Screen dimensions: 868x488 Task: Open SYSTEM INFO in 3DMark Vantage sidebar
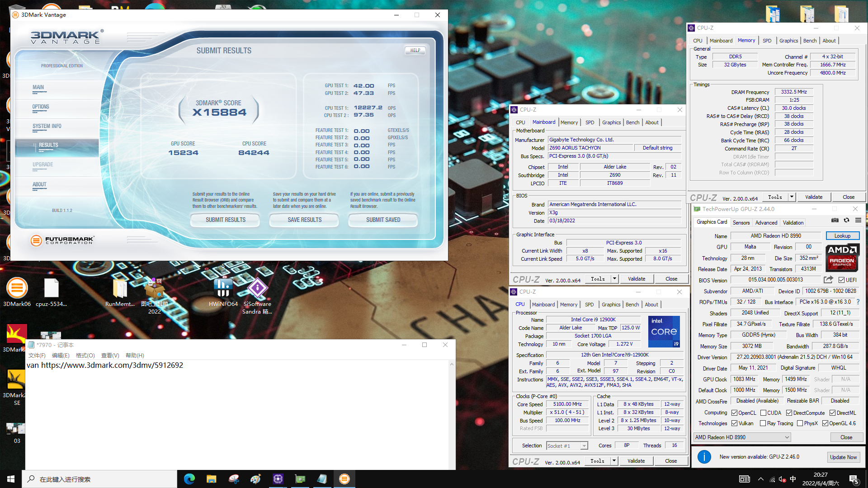pyautogui.click(x=47, y=127)
